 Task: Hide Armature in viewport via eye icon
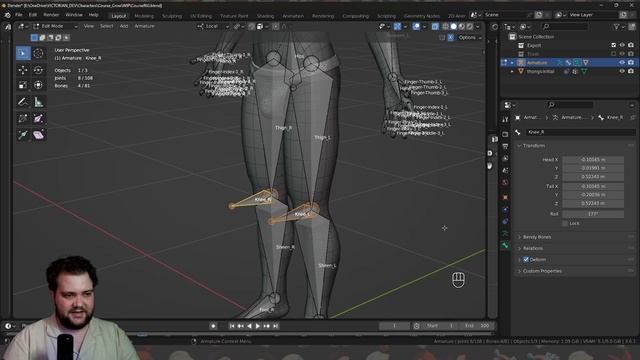622,62
